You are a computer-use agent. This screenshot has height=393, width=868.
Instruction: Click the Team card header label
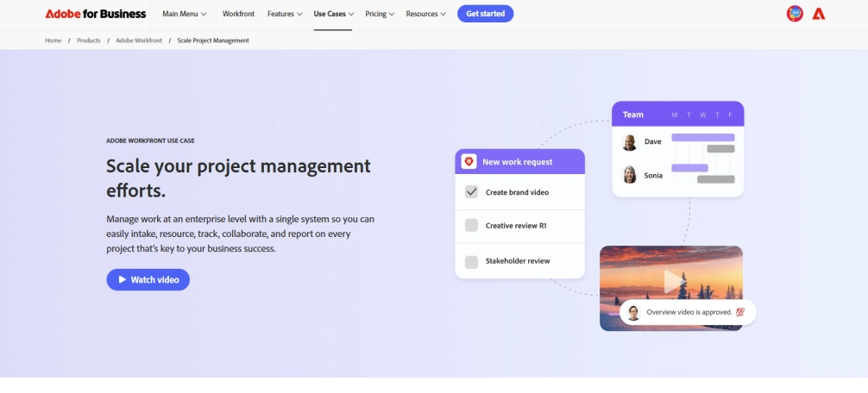(x=632, y=115)
